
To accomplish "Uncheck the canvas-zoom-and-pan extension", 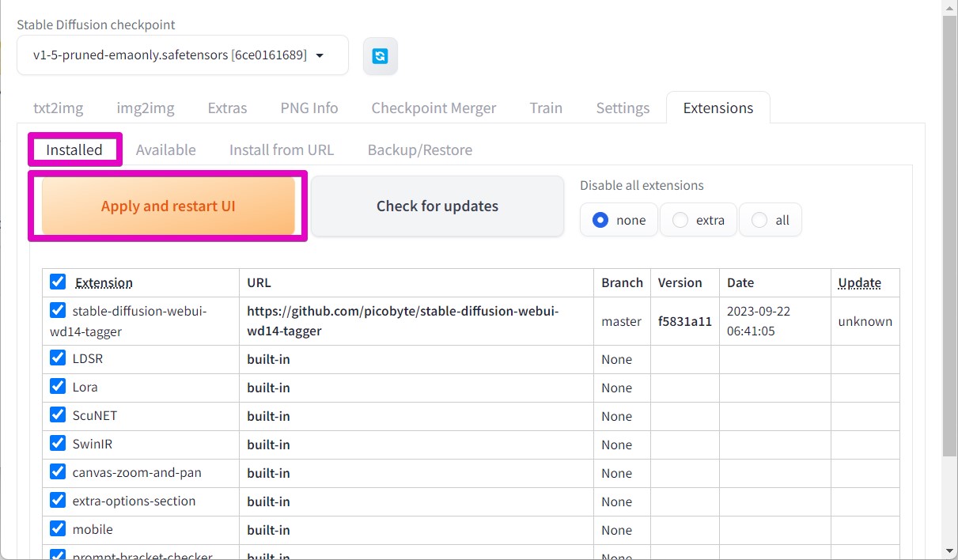I will point(58,472).
